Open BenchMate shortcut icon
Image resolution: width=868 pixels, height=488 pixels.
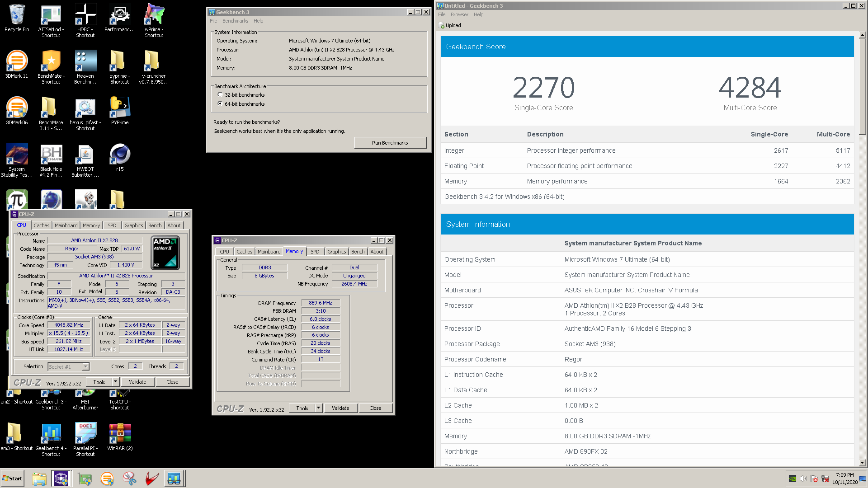tap(51, 67)
